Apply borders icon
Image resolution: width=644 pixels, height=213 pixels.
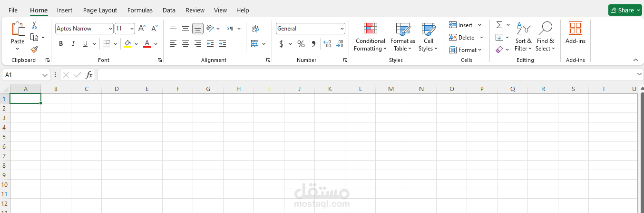click(107, 44)
